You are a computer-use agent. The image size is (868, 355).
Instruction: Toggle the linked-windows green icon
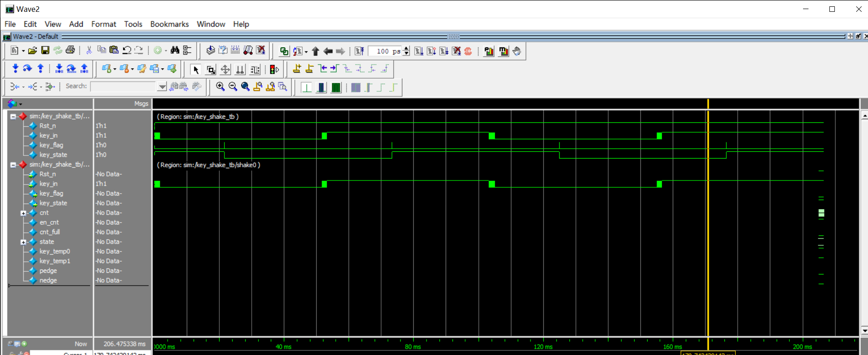284,51
